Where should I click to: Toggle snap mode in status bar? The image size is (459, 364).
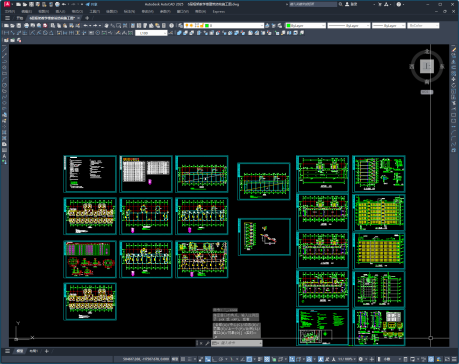[190, 359]
